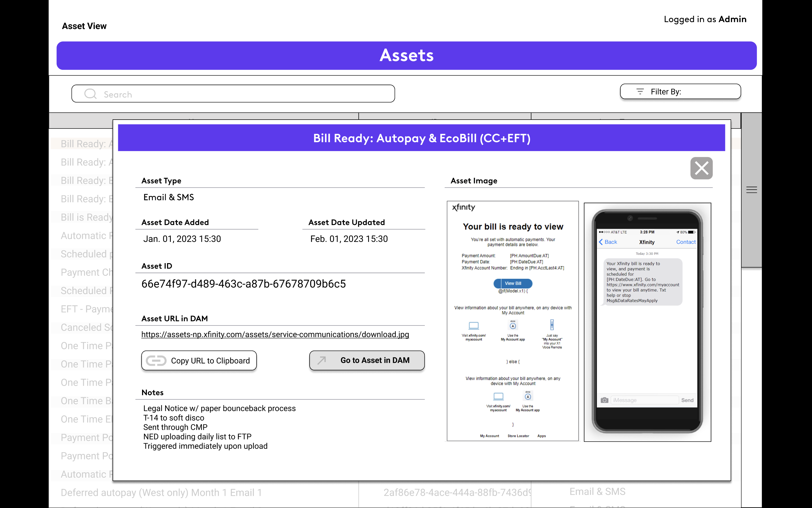Click the filter lines icon
Screen dimensions: 812x508
coord(640,91)
